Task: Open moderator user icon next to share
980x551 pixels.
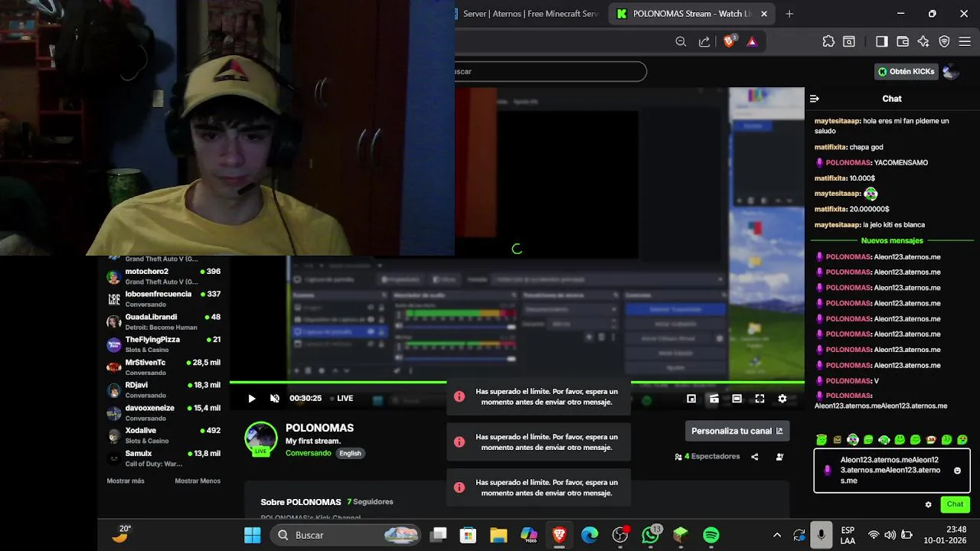Action: [779, 457]
